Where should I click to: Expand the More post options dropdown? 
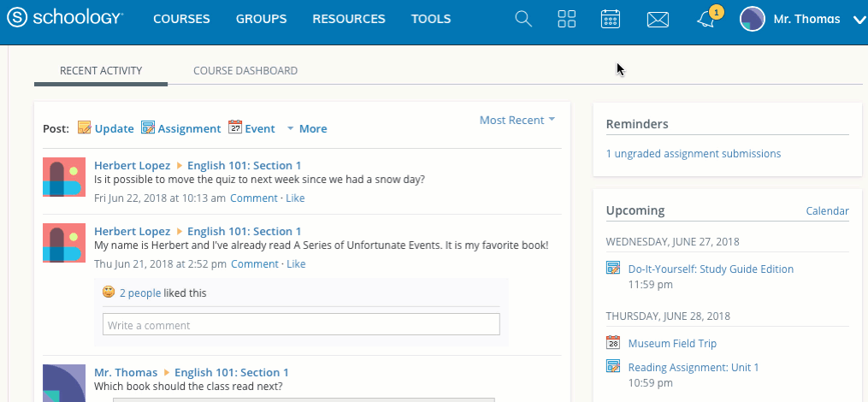pyautogui.click(x=307, y=129)
